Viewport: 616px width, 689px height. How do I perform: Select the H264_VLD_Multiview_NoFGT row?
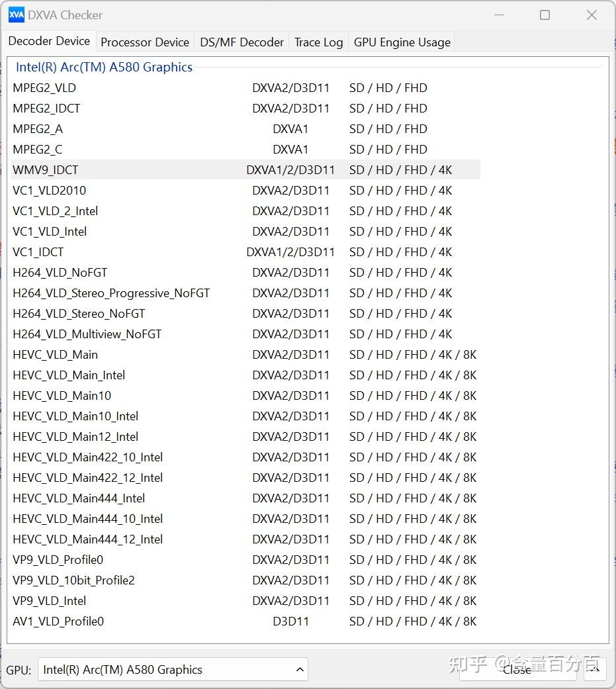[245, 334]
